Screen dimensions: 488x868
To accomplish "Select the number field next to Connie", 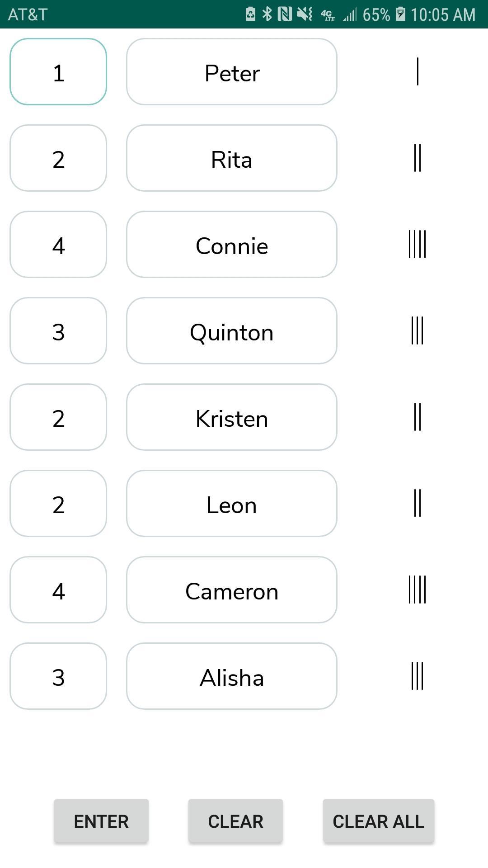I will pyautogui.click(x=58, y=245).
